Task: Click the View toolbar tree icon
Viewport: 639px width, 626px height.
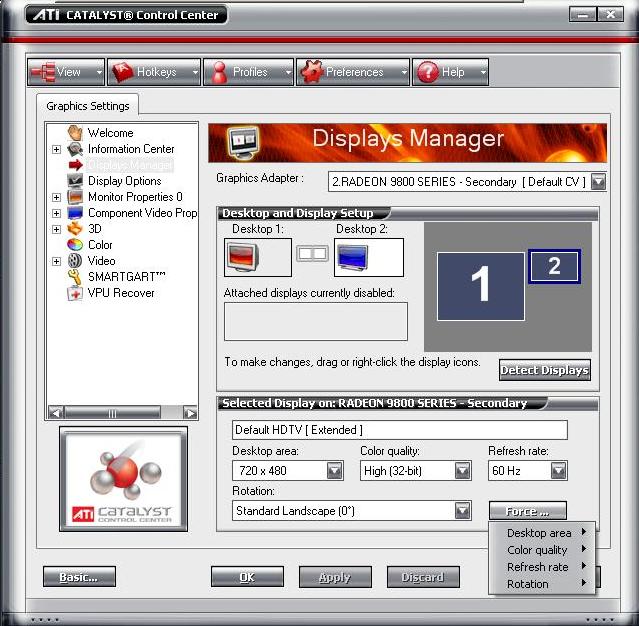Action: coord(44,72)
